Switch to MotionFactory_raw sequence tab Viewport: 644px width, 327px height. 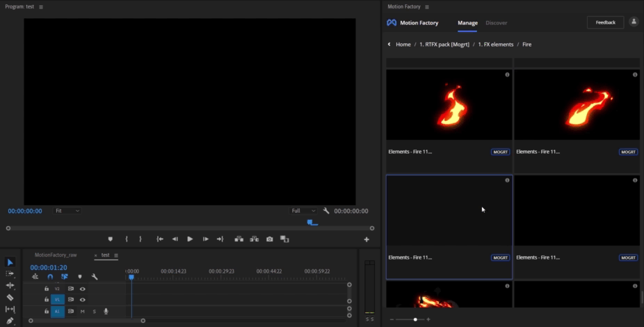coord(56,255)
